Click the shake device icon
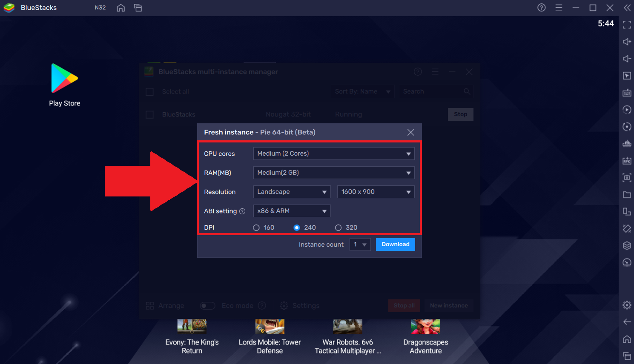The width and height of the screenshot is (634, 364). 627,229
